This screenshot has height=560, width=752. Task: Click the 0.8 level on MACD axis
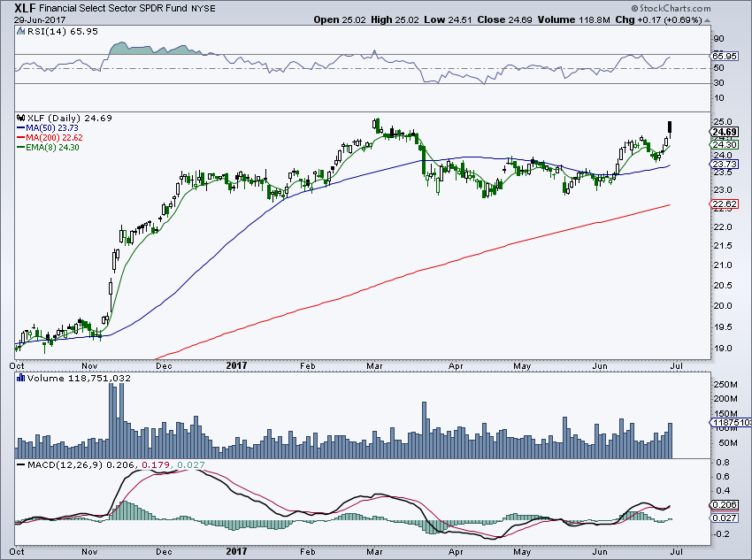723,463
